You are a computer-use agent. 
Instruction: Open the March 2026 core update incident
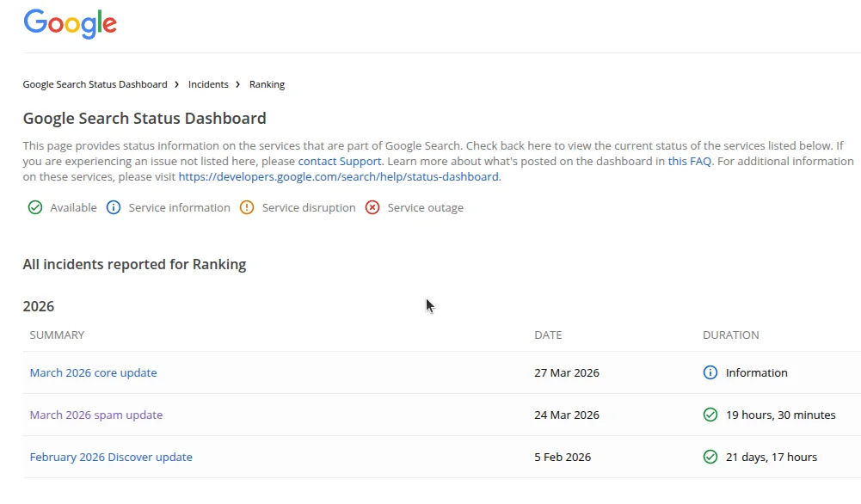coord(93,372)
